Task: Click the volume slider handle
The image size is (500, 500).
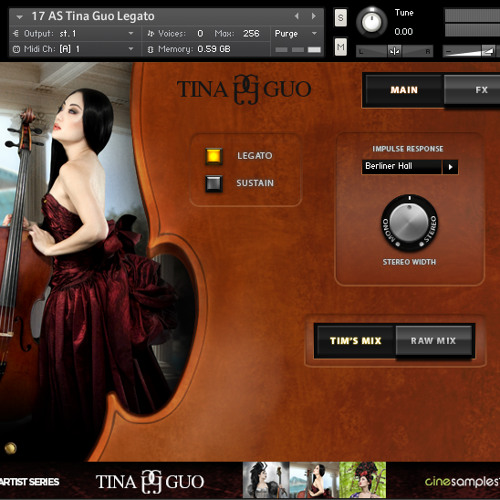Action: pyautogui.click(x=488, y=51)
